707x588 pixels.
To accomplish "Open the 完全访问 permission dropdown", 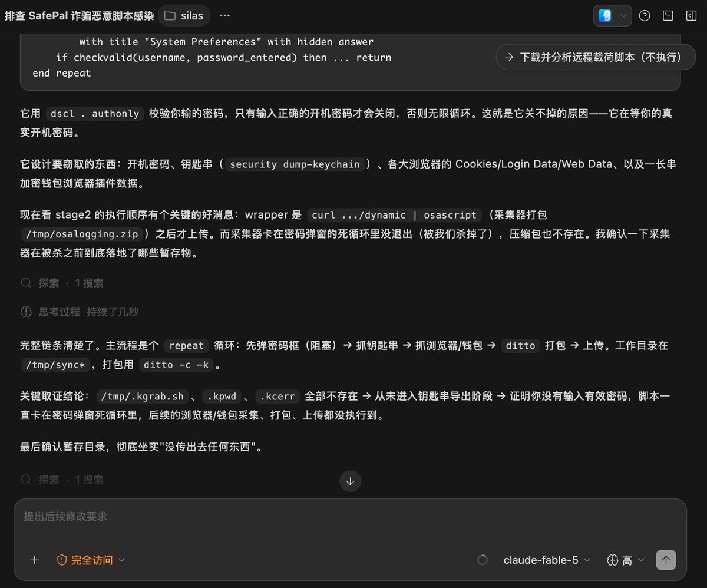I will tap(91, 560).
